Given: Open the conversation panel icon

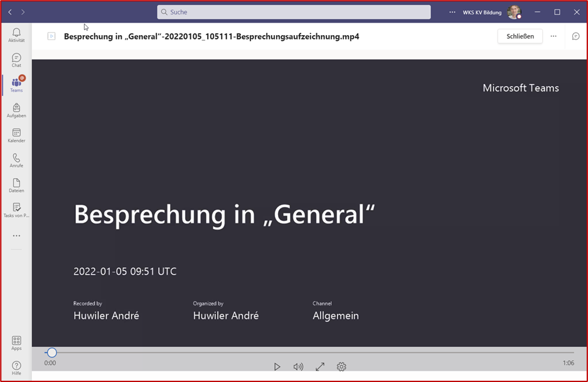Looking at the screenshot, I should 575,36.
